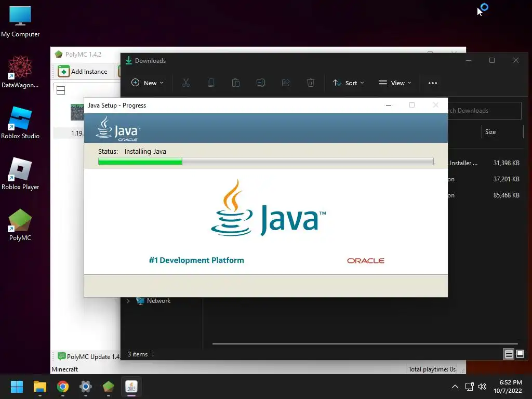This screenshot has width=532, height=399.
Task: Maximize the Downloads window
Action: pos(492,60)
